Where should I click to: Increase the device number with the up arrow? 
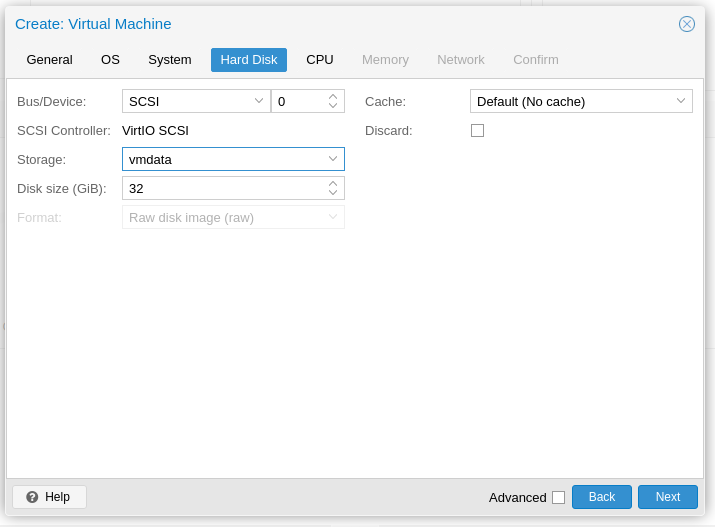coord(333,97)
